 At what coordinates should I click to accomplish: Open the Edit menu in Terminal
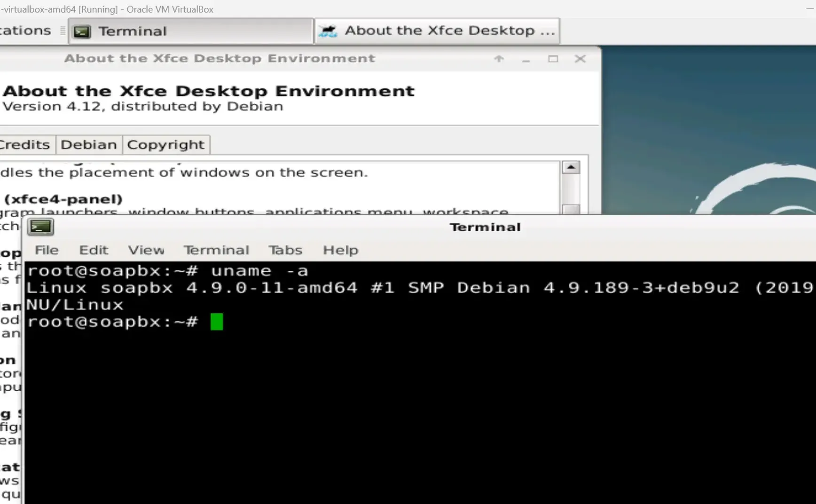(94, 250)
